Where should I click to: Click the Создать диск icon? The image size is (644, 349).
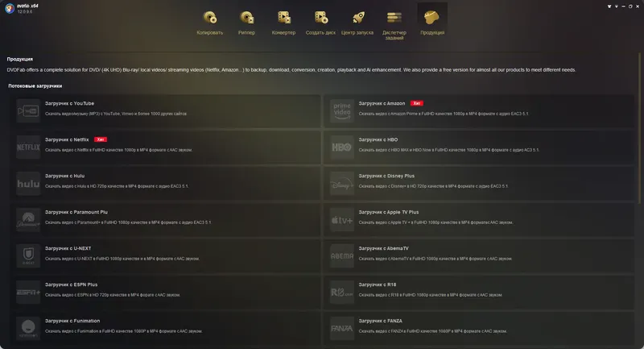[x=320, y=18]
